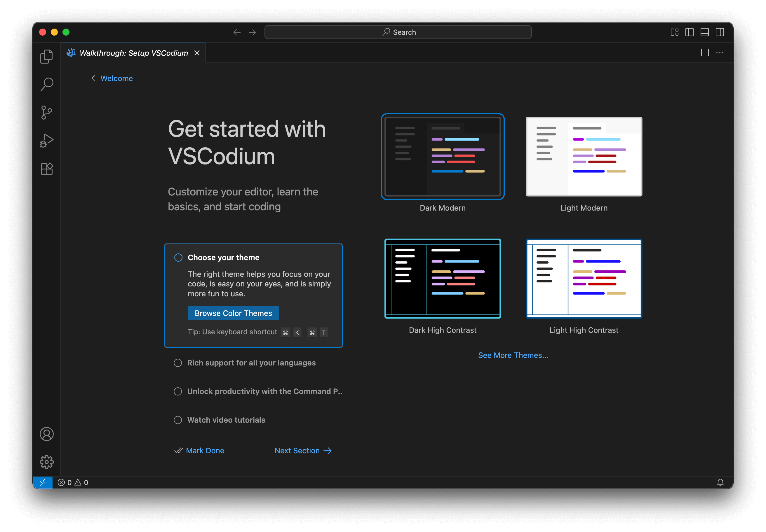Click the Browse Color Themes button
The height and width of the screenshot is (532, 766).
(x=233, y=313)
